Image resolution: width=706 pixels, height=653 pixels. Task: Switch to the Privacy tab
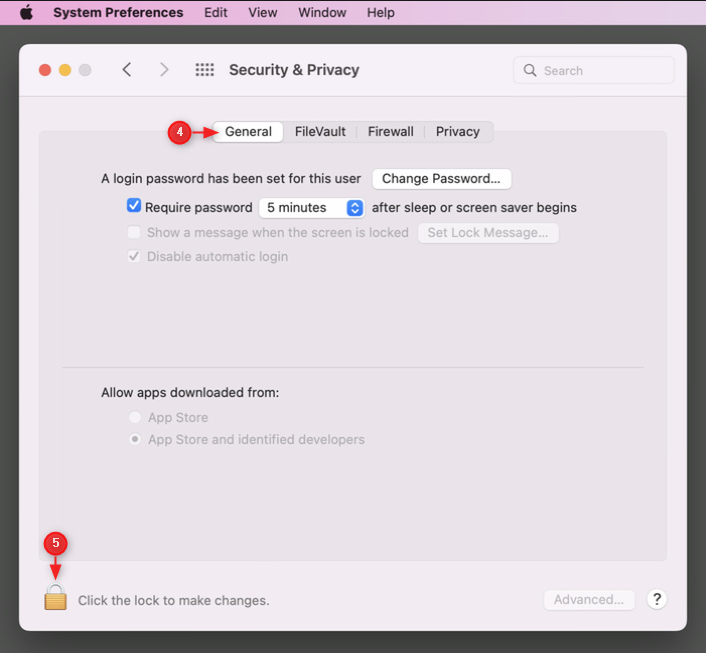click(x=457, y=132)
